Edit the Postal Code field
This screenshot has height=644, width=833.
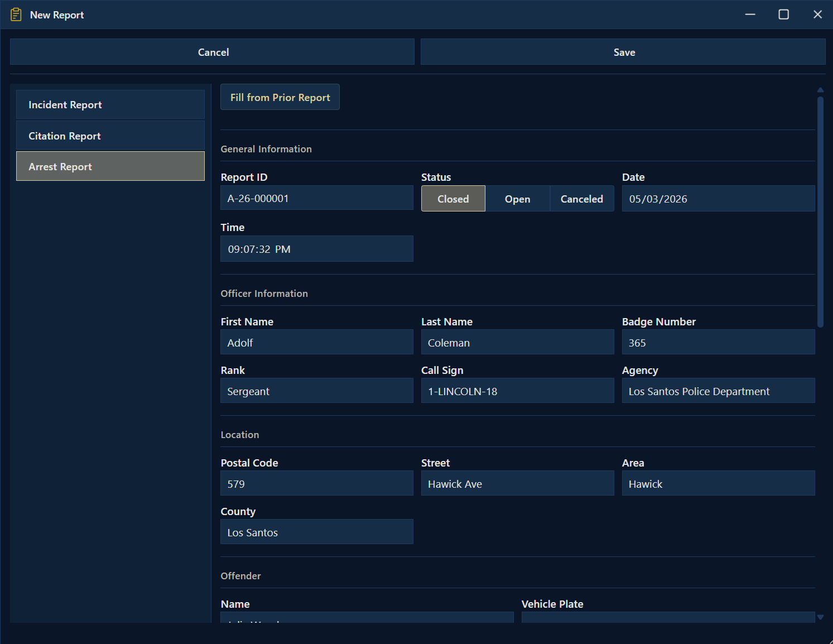click(316, 483)
